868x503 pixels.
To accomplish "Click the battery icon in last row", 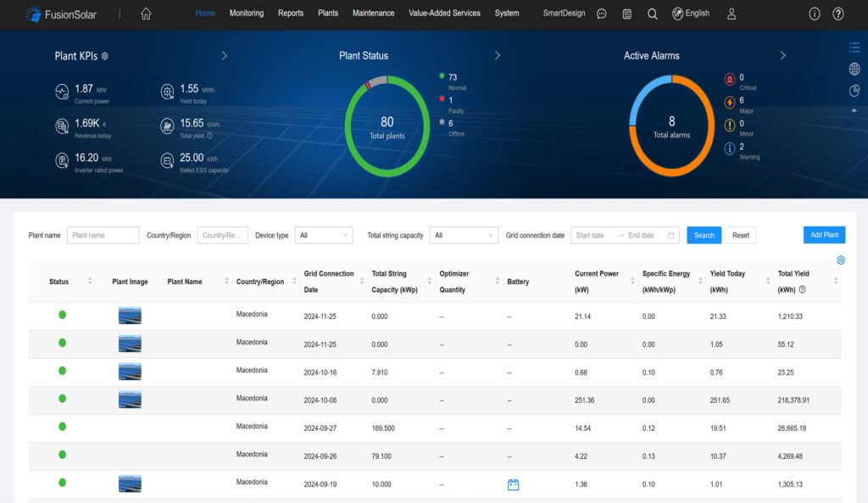I will click(x=513, y=485).
